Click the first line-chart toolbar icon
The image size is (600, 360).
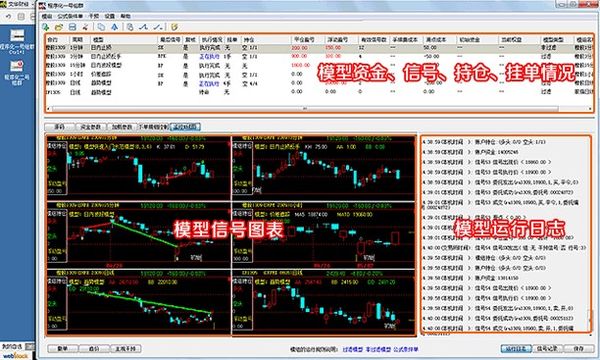tap(143, 27)
